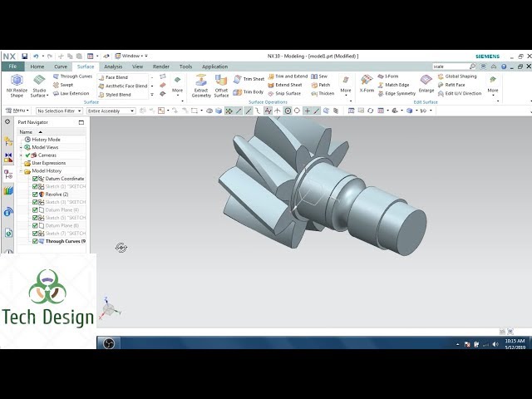Image resolution: width=532 pixels, height=399 pixels.
Task: Toggle checkbox for Sketch (7)
Action: pos(35,234)
